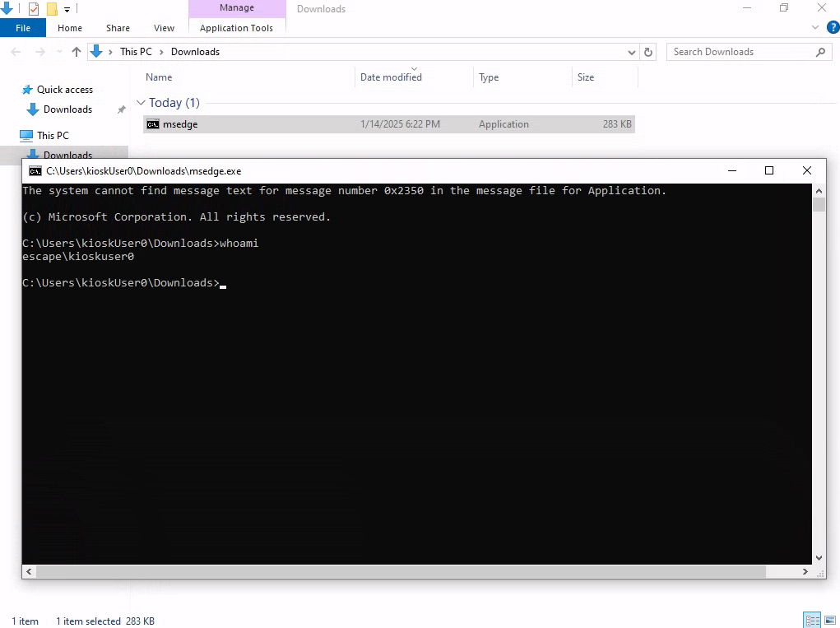Refresh the Downloads folder view
This screenshot has height=628, width=840.
click(647, 52)
